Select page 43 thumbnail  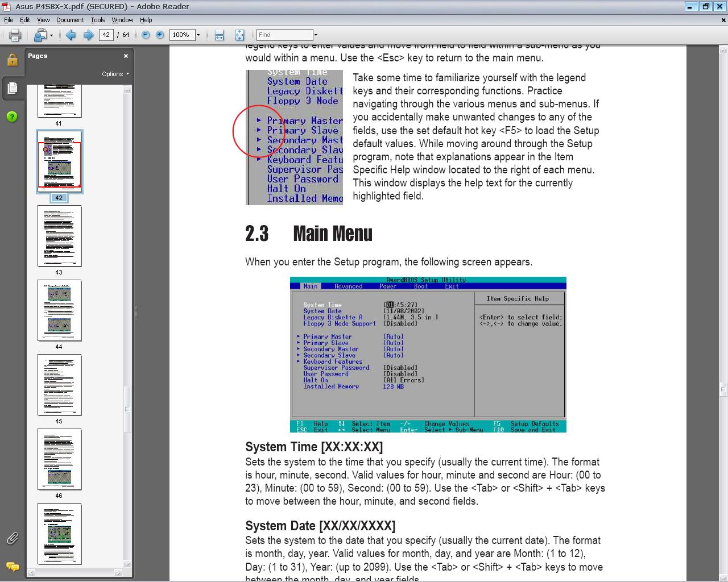[x=59, y=236]
